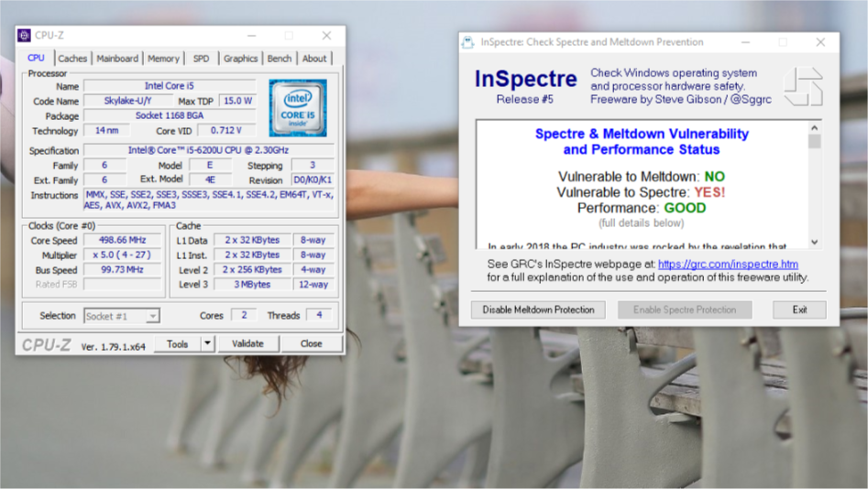Click Revision value 'D0/K0/K1'
The image size is (868, 489).
click(313, 180)
